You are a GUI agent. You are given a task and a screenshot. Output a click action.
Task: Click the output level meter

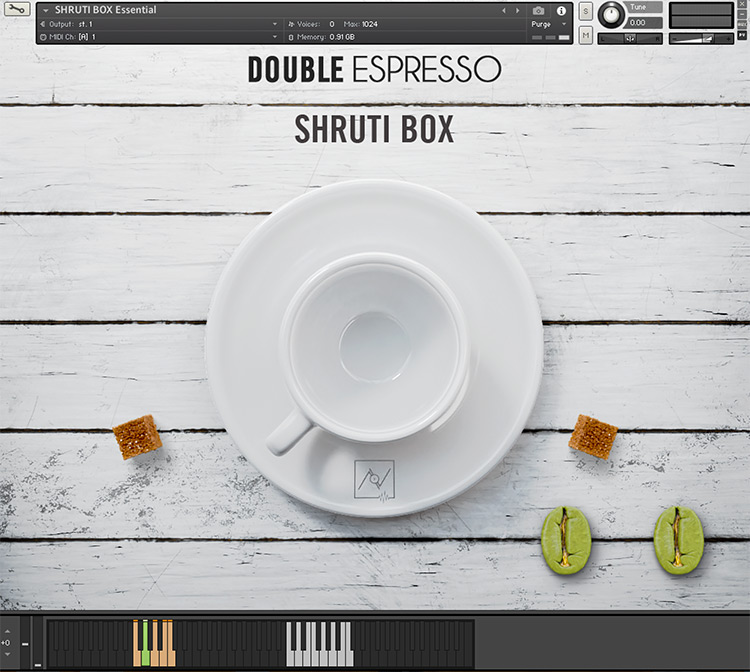pyautogui.click(x=701, y=15)
